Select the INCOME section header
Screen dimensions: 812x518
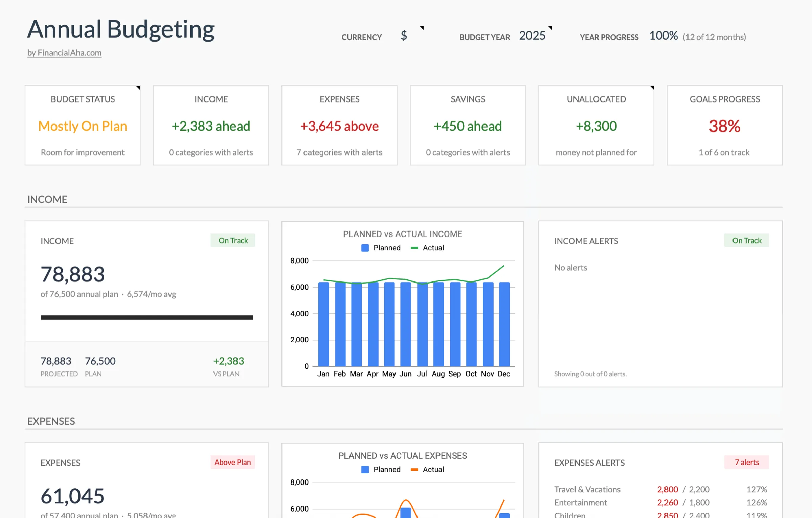[x=47, y=199]
